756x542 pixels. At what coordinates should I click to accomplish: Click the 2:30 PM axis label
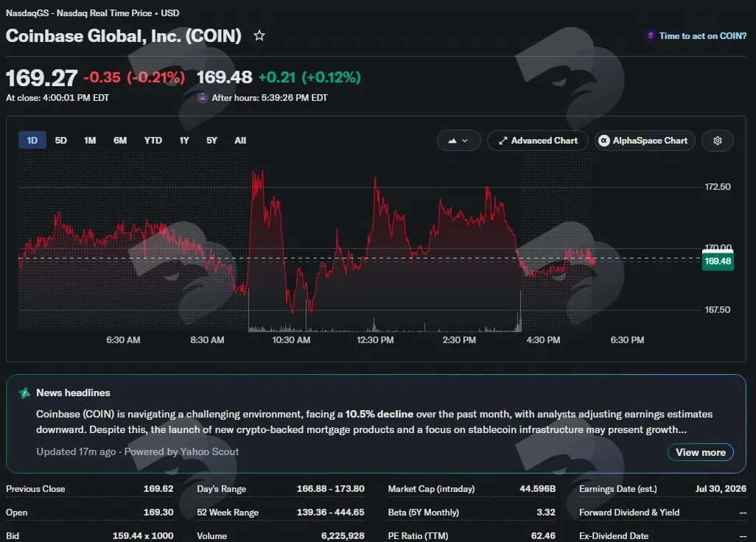tap(459, 340)
